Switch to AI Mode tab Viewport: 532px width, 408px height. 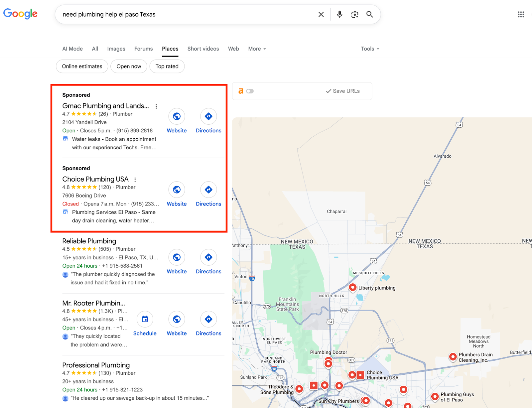(72, 49)
